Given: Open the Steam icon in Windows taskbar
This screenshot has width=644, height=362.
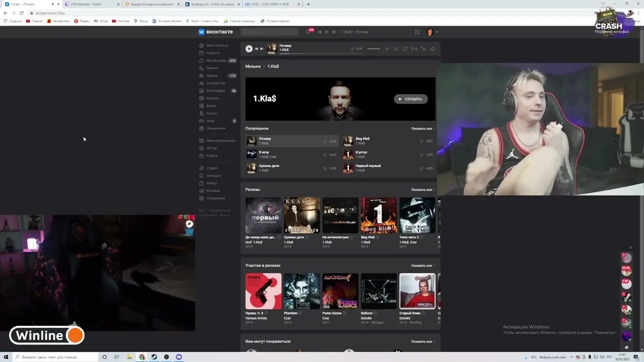Looking at the screenshot, I should click(154, 357).
